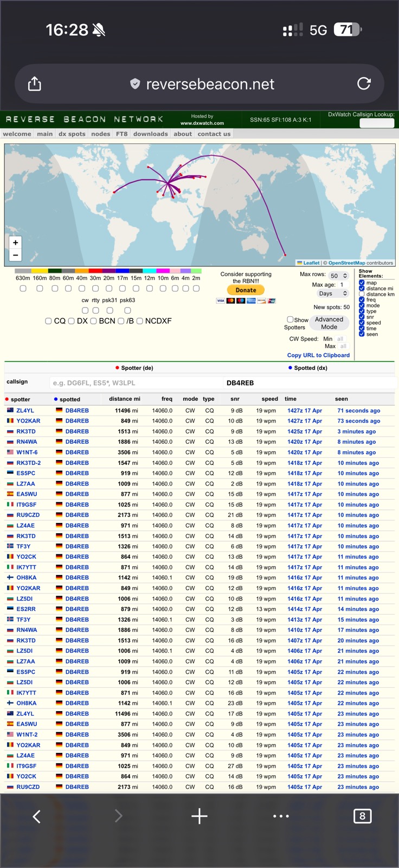This screenshot has height=868, width=399.
Task: Open the dx spots menu tab
Action: coord(72,134)
